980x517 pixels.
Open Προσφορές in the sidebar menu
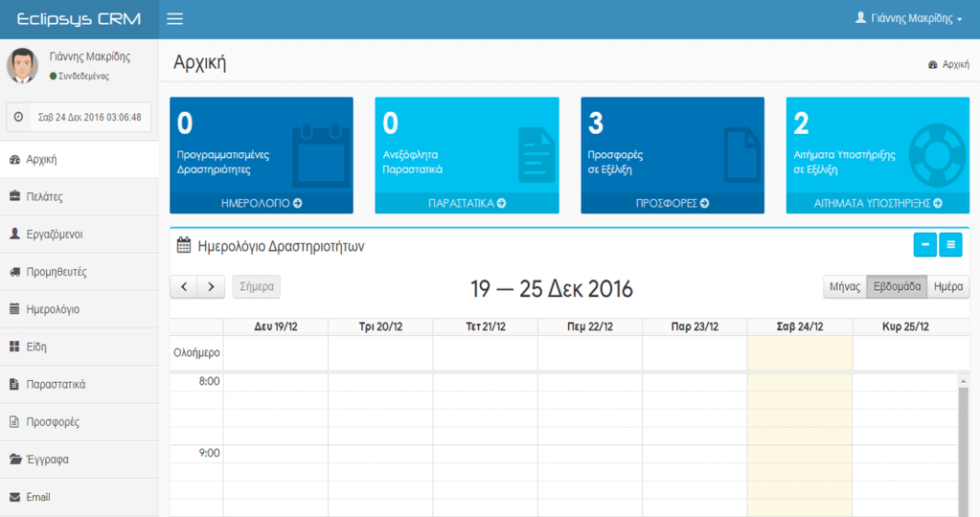click(x=80, y=421)
